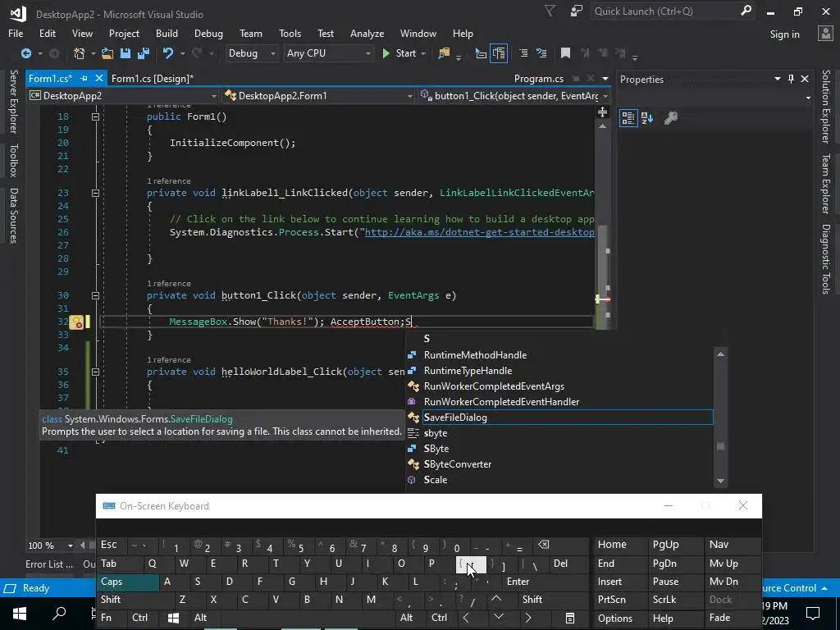Click the Find in Files toolbar icon
The width and height of the screenshot is (840, 630).
(444, 53)
